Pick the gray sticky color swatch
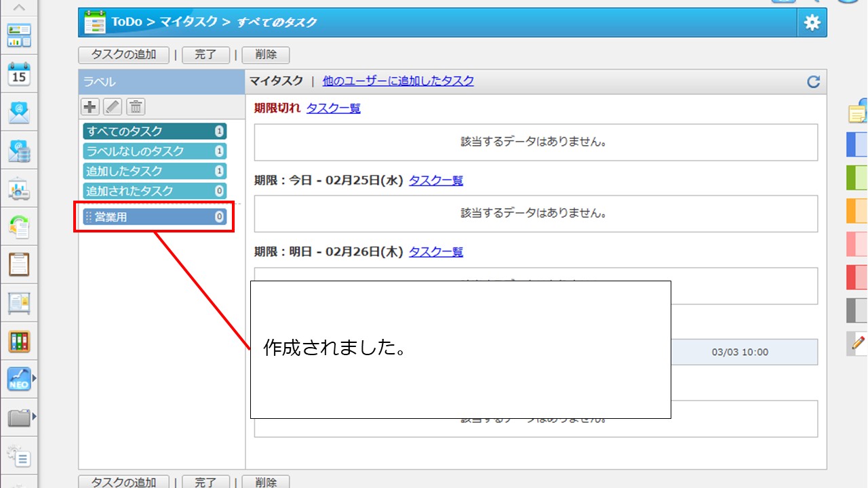This screenshot has height=488, width=868. click(x=857, y=310)
